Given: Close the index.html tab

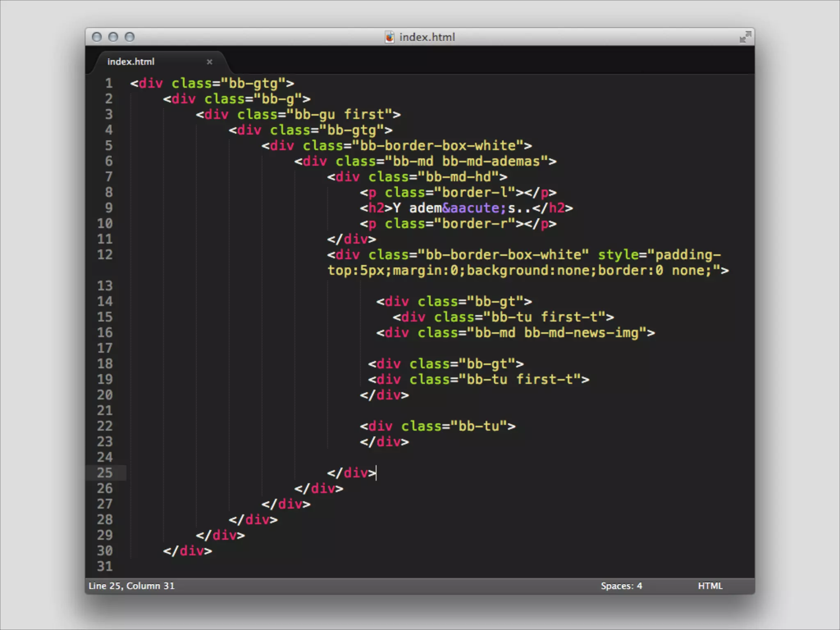Looking at the screenshot, I should pyautogui.click(x=210, y=62).
